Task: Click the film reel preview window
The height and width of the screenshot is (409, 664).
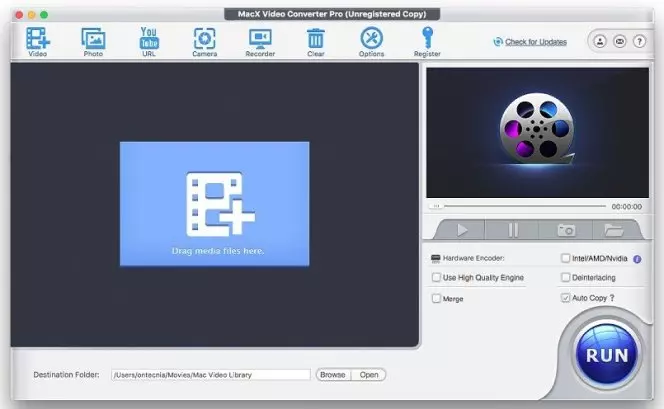Action: click(537, 133)
